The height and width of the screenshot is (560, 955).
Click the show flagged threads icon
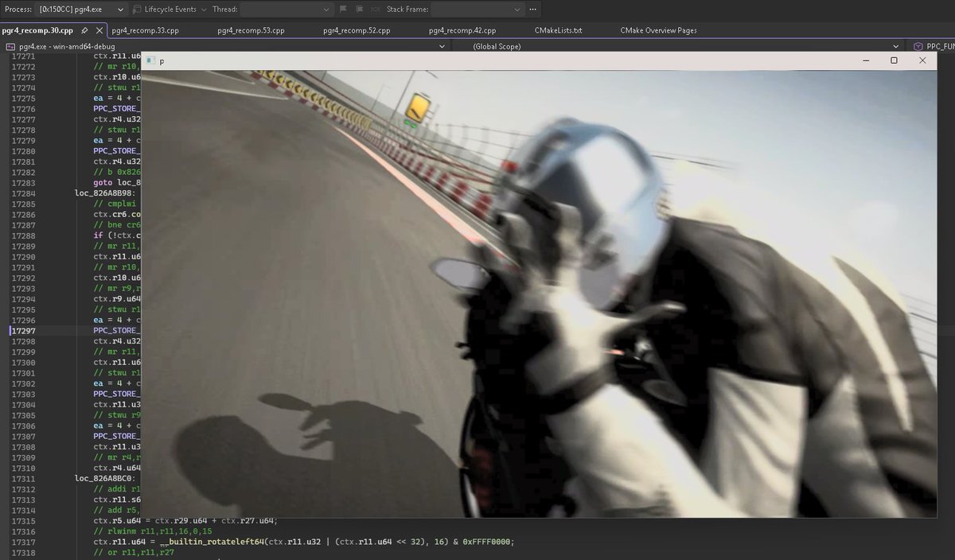[358, 10]
